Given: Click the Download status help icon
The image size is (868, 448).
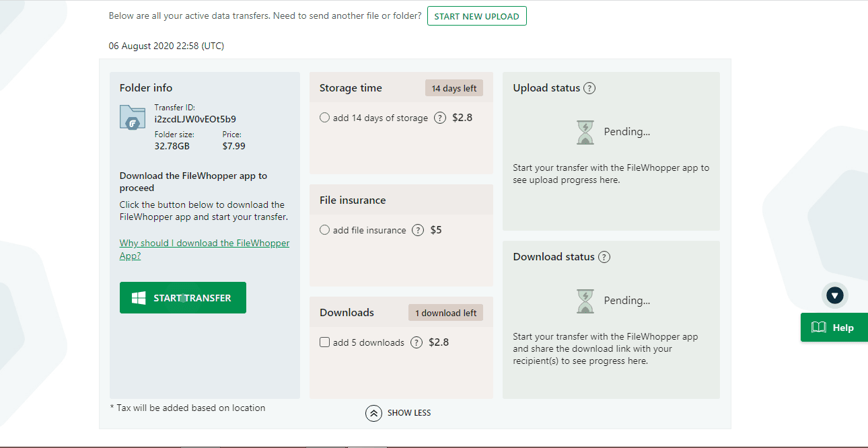Looking at the screenshot, I should tap(604, 257).
